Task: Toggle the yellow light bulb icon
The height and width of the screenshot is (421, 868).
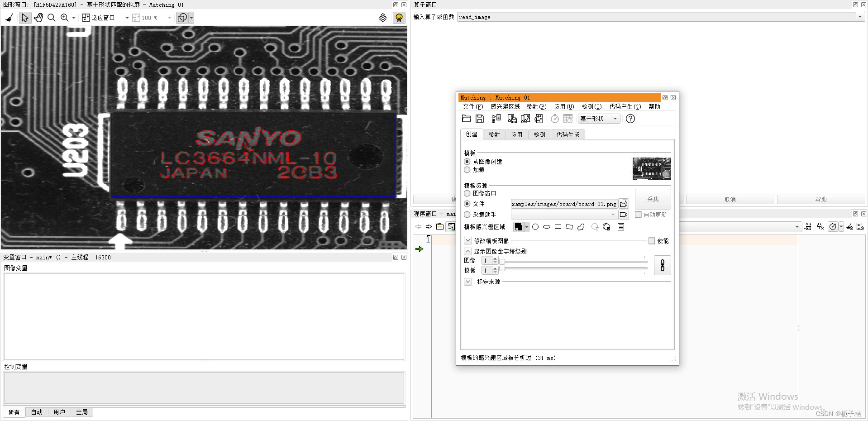Action: (399, 18)
